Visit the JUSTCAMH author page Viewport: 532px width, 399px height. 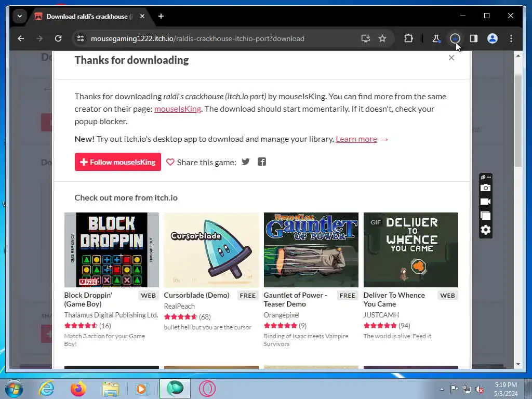381,315
